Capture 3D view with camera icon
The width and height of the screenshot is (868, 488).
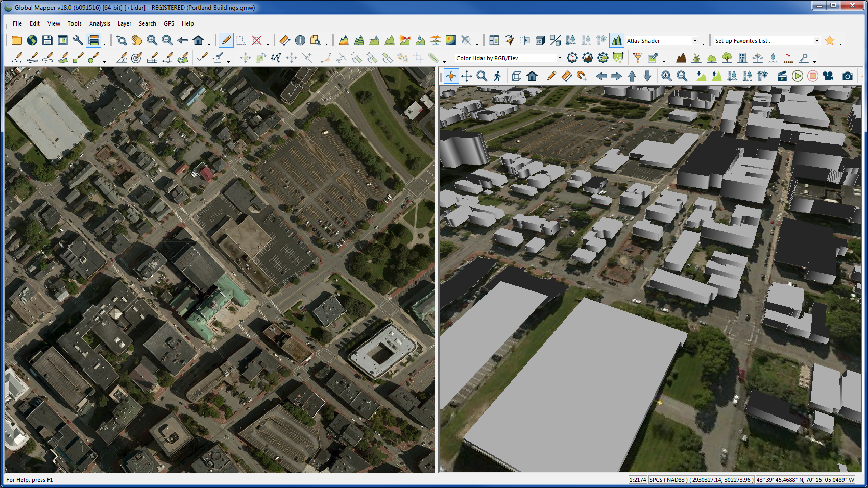(x=847, y=76)
